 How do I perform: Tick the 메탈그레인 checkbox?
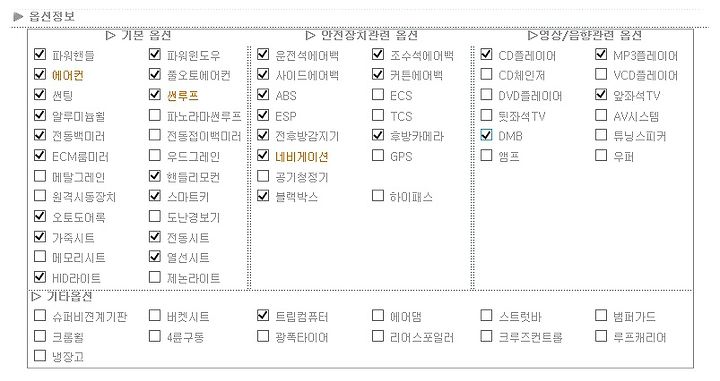[x=40, y=176]
